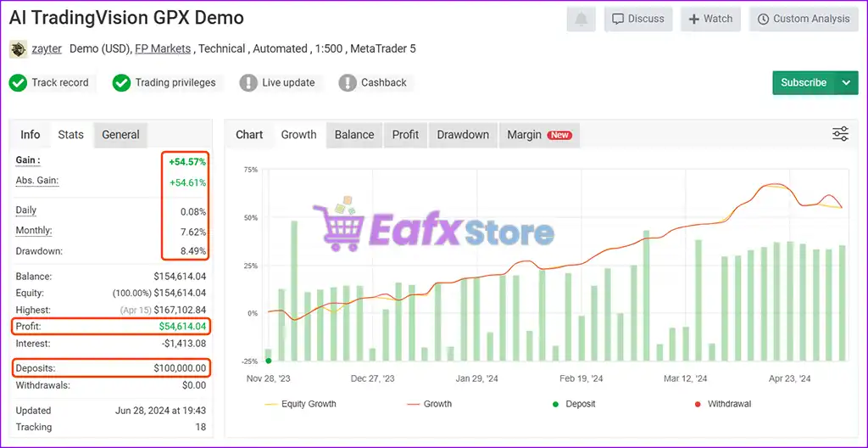Click the Watch button
This screenshot has height=448, width=868.
711,19
